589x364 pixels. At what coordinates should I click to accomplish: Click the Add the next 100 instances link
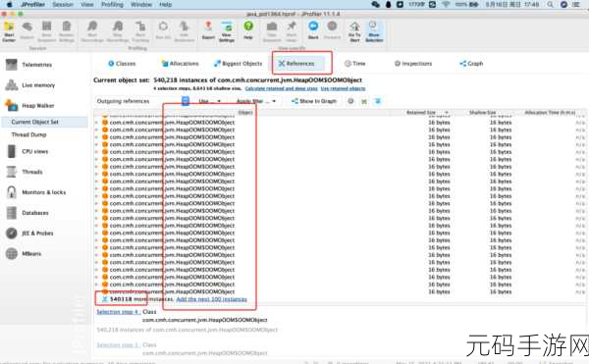click(211, 299)
